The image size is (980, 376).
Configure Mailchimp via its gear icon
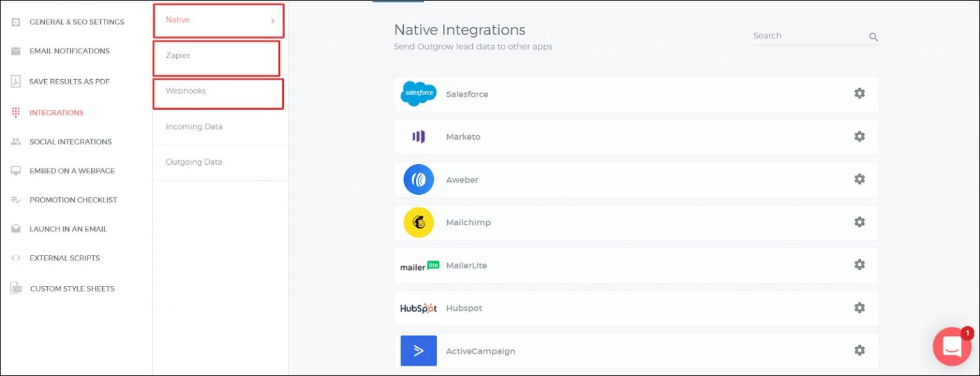[x=859, y=222]
